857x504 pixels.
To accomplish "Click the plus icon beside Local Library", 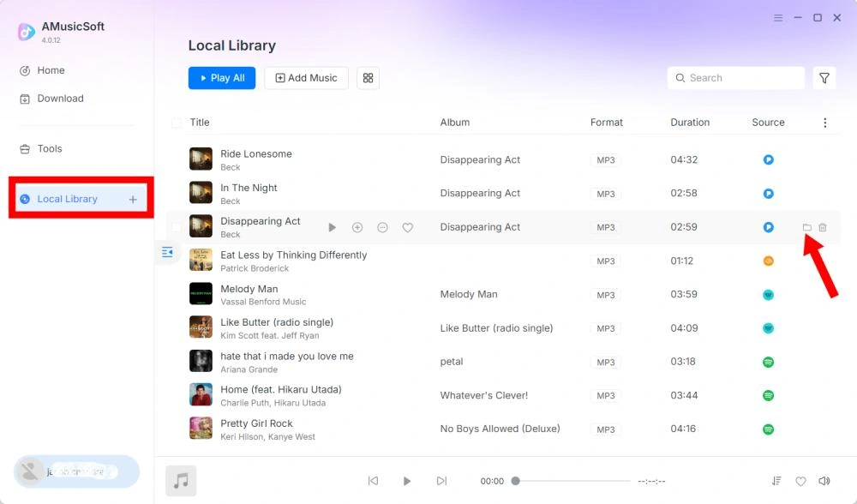I will click(x=133, y=200).
